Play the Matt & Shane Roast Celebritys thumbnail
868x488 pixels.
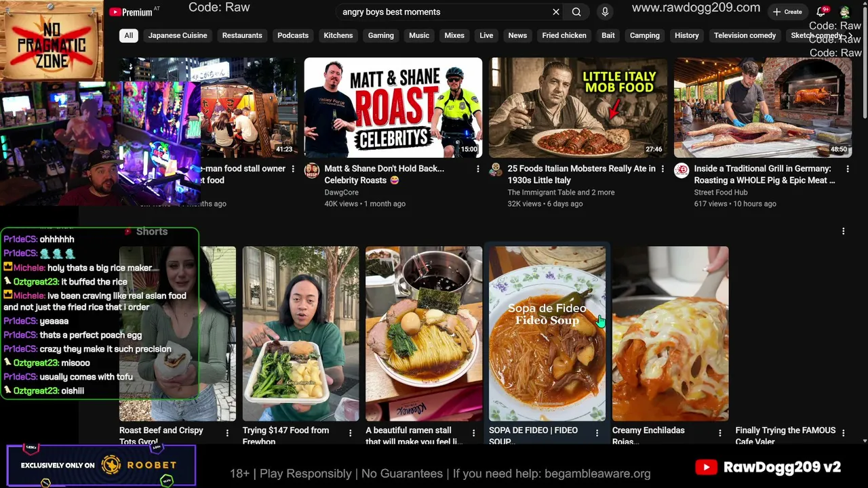393,107
